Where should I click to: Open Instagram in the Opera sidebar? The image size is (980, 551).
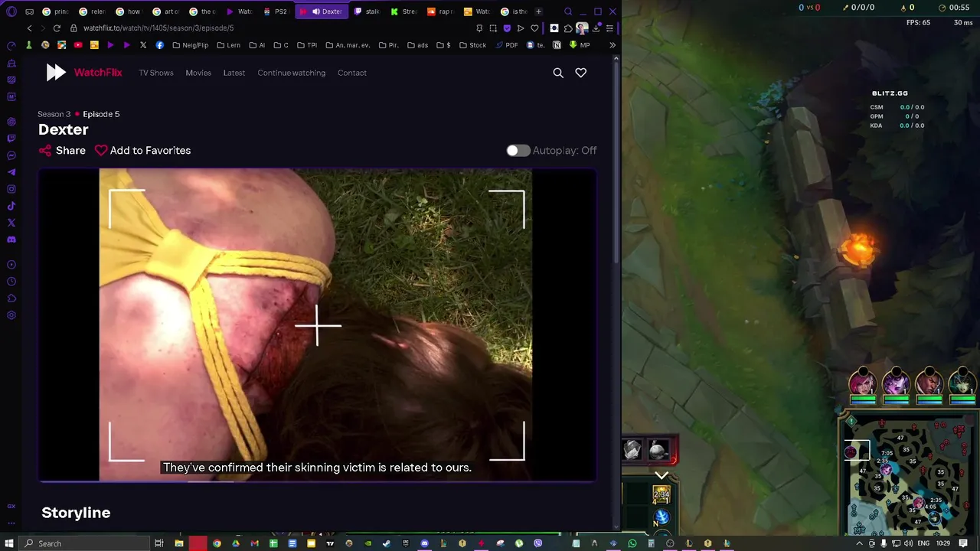11,189
